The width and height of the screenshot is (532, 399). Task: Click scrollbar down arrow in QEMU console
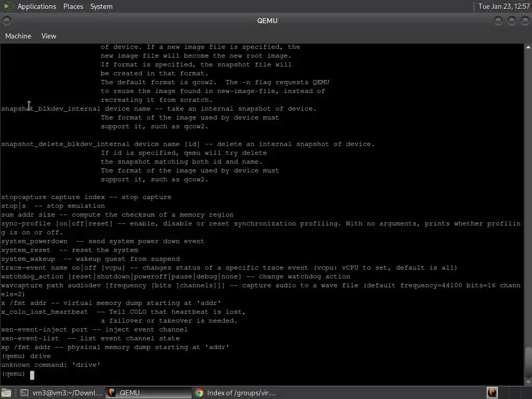coord(528,382)
